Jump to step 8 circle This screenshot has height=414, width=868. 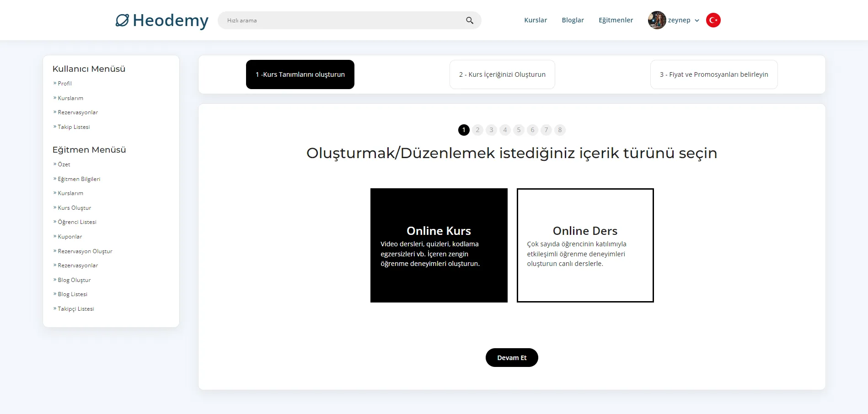coord(560,130)
